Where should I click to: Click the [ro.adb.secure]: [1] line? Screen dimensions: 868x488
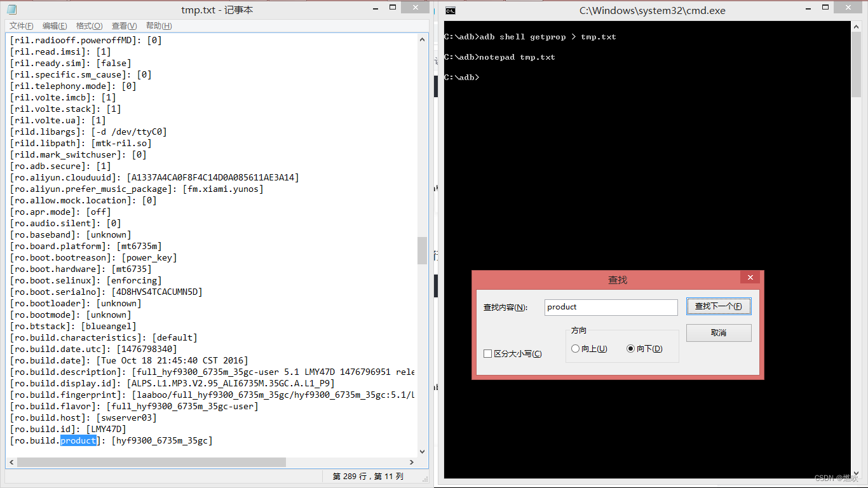click(x=60, y=166)
